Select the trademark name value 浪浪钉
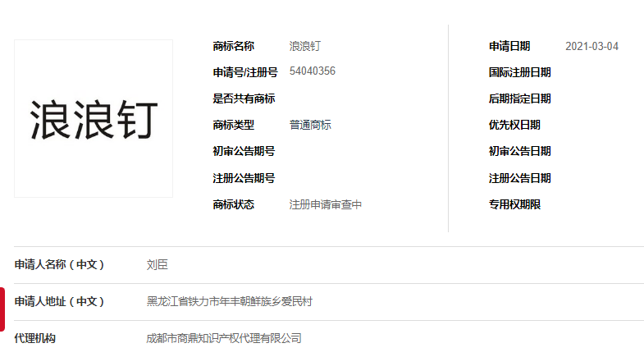This screenshot has width=644, height=357. pyautogui.click(x=304, y=46)
